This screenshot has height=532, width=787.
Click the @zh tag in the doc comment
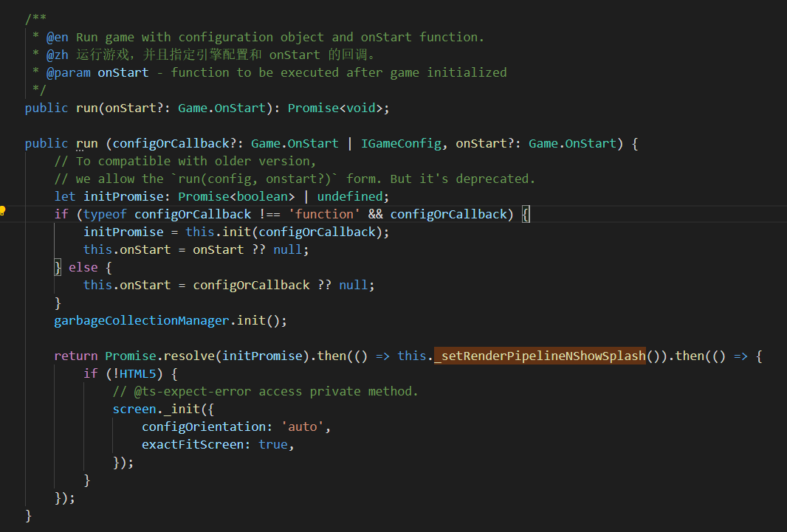pos(58,55)
